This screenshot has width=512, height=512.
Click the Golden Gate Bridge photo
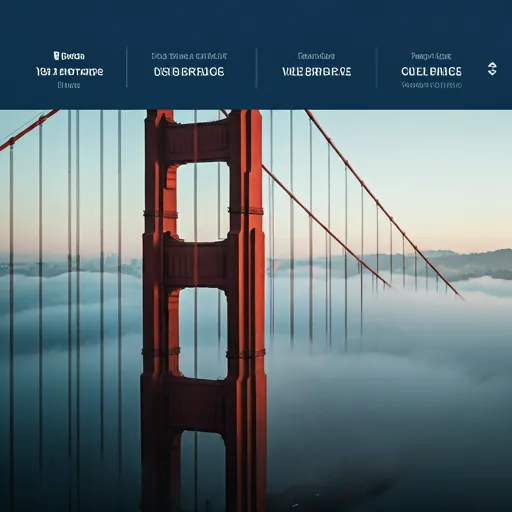point(256,311)
